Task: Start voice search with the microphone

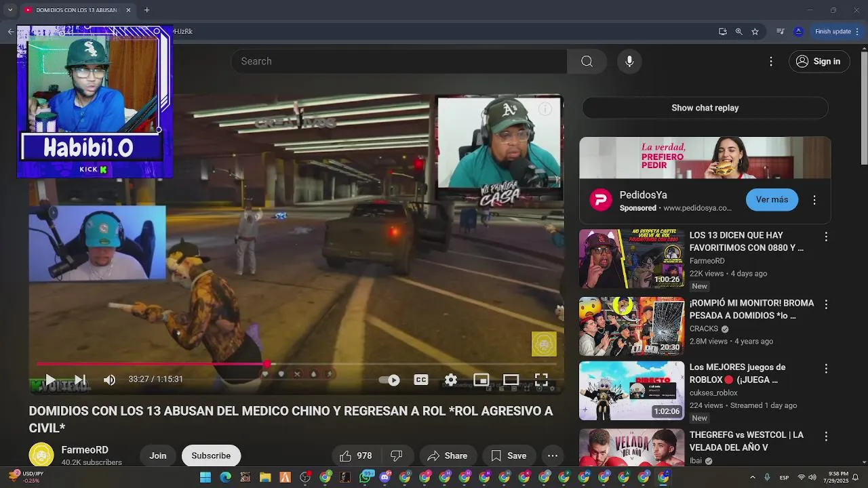Action: (629, 61)
